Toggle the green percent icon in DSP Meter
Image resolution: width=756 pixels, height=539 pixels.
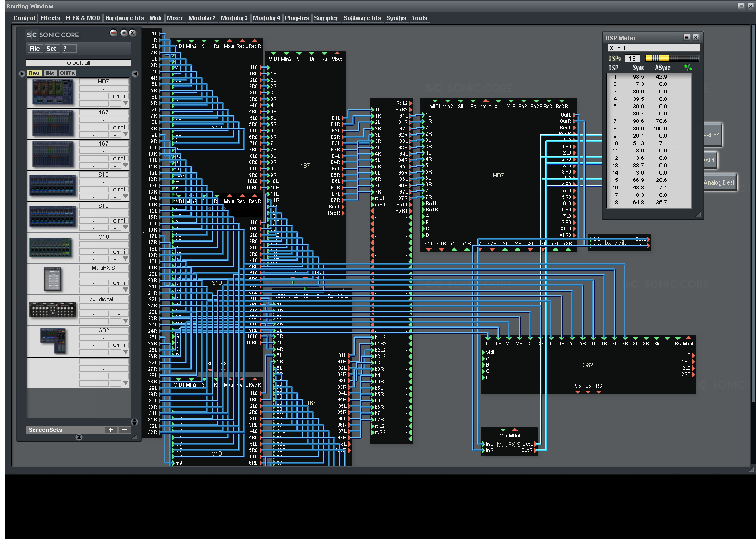tap(687, 68)
